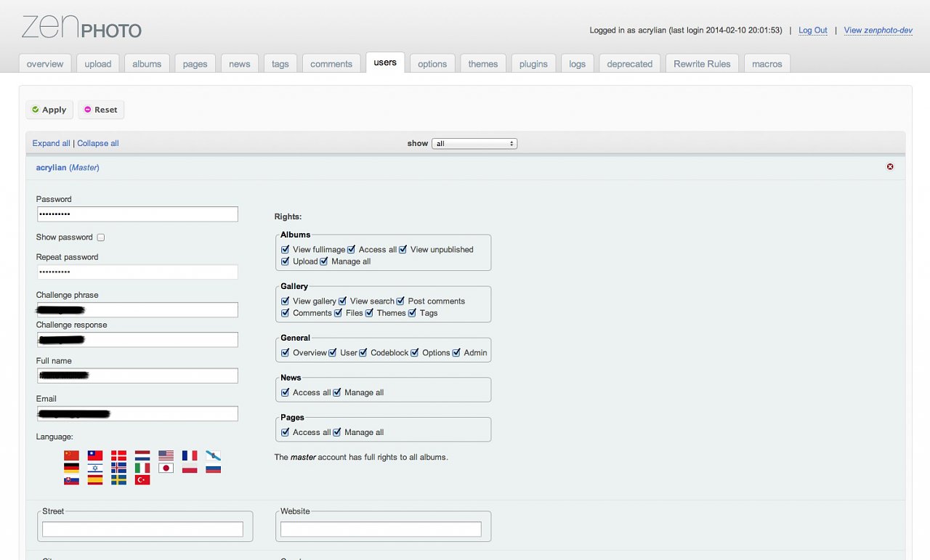The height and width of the screenshot is (560, 930).
Task: Click the red X to remove the acrylian user
Action: coord(889,166)
